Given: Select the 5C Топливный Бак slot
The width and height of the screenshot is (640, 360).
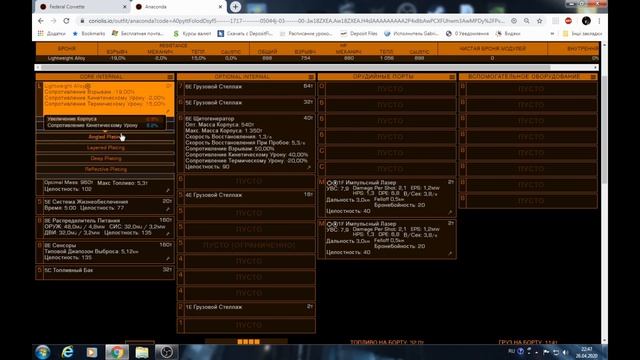Looking at the screenshot, I should [x=105, y=272].
